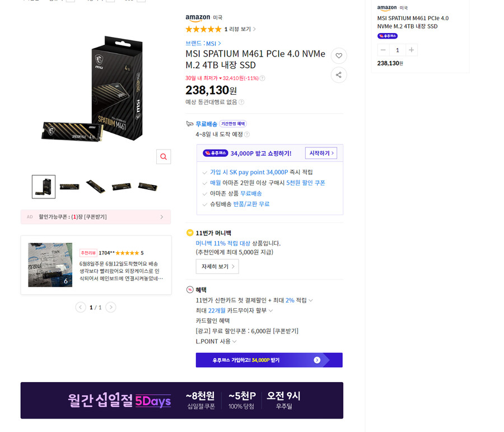Check the first checkbox in the top filter bar
Viewport: 504px width, 432px height.
(70, 2)
